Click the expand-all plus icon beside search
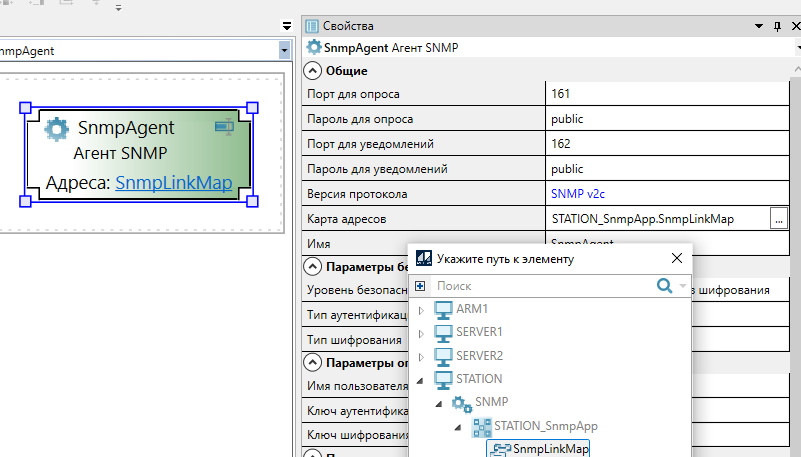This screenshot has height=457, width=801. click(420, 286)
